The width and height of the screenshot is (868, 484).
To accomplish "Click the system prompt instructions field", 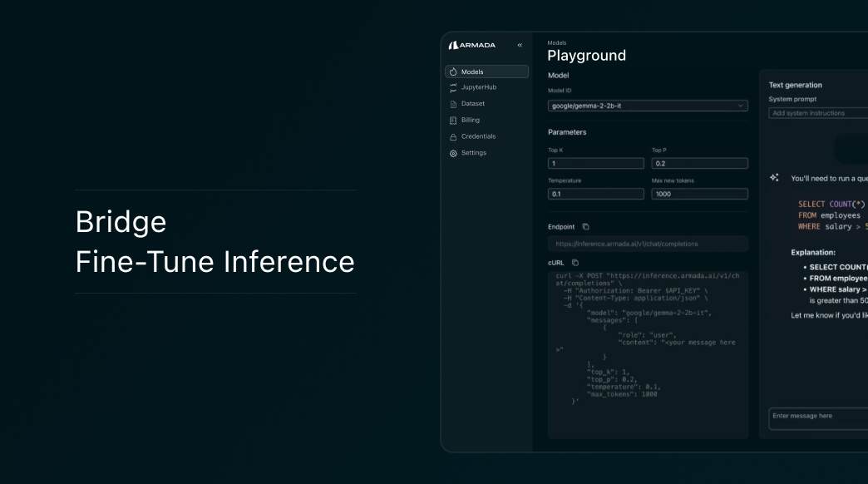I will [818, 113].
